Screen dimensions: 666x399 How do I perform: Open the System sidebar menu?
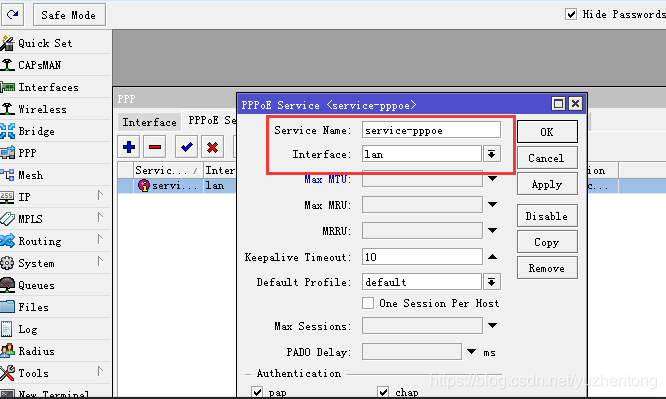(x=36, y=263)
